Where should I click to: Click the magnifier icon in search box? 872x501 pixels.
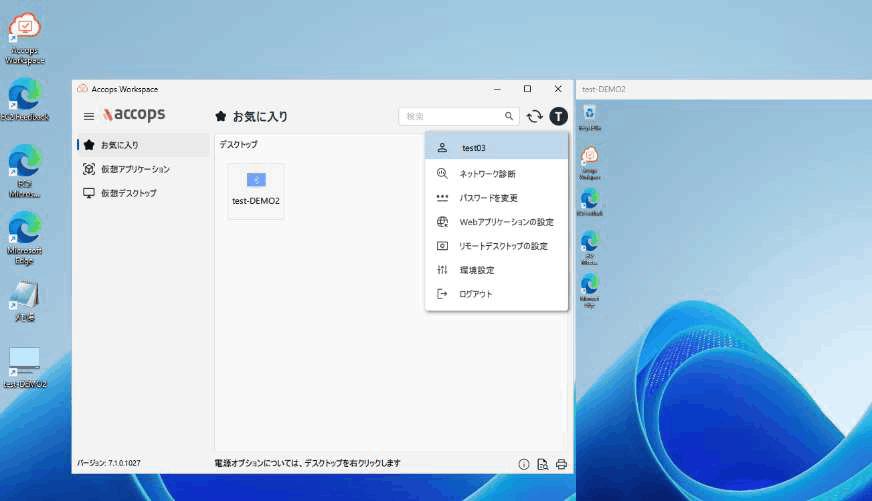click(x=509, y=117)
